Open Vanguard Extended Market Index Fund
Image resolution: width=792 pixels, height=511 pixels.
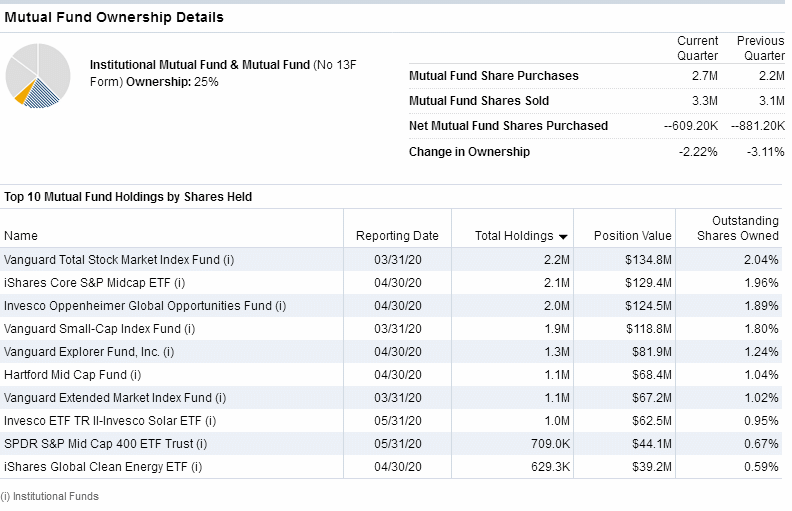point(115,398)
